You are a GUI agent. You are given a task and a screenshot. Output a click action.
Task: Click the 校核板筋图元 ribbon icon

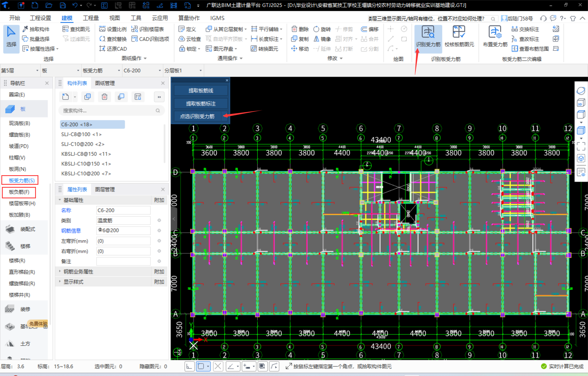459,37
